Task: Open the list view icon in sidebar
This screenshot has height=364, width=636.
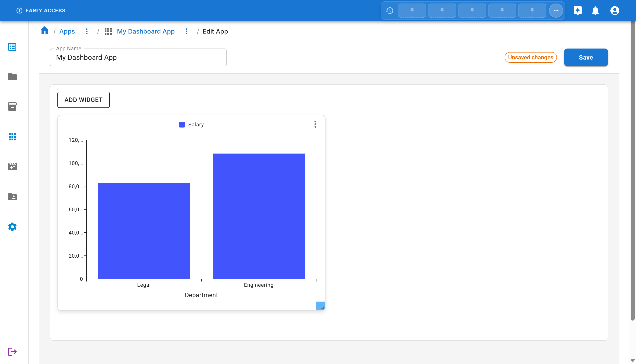Action: 12,47
